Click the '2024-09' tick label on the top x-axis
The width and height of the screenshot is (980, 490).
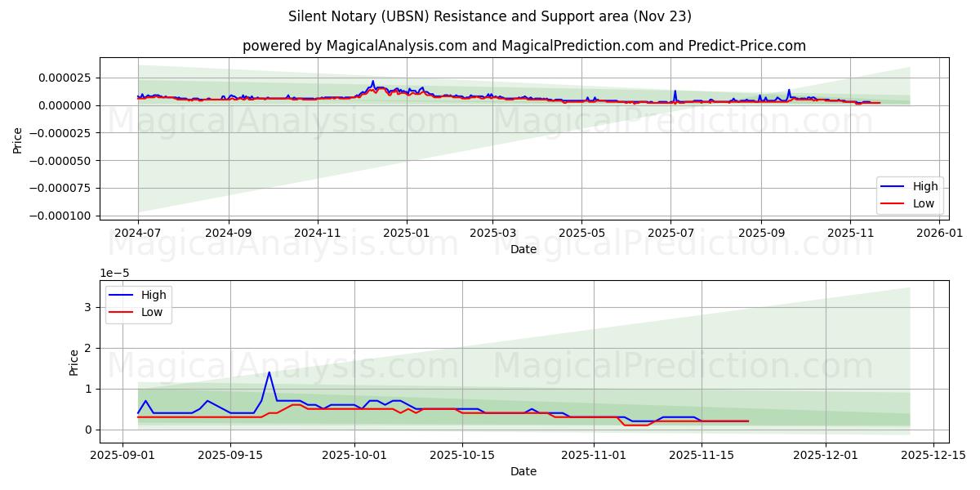click(x=228, y=234)
